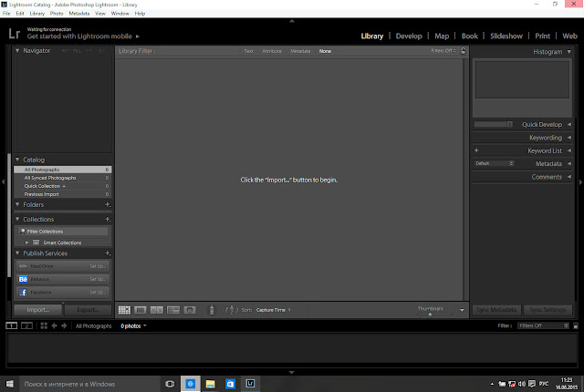
Task: Click Lightroom Lr icon on taskbar
Action: pyautogui.click(x=250, y=384)
